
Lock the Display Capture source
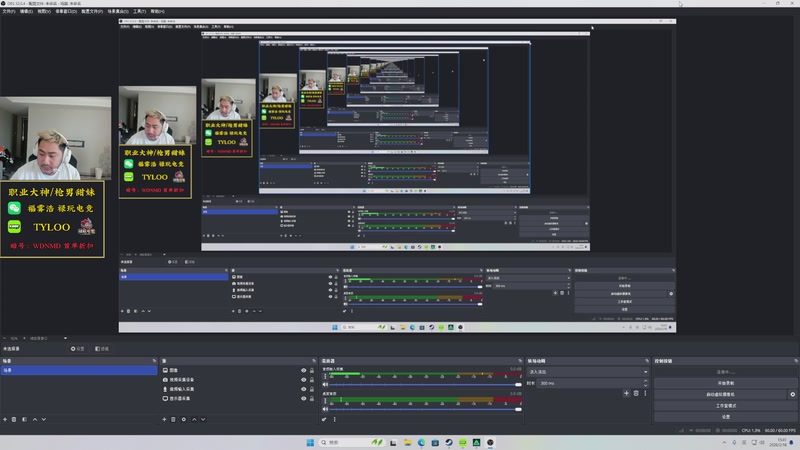click(x=312, y=398)
